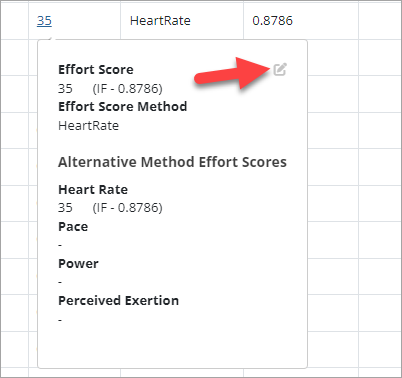Image resolution: width=402 pixels, height=378 pixels.
Task: Open the underlined 35 effort score link
Action: (x=44, y=21)
